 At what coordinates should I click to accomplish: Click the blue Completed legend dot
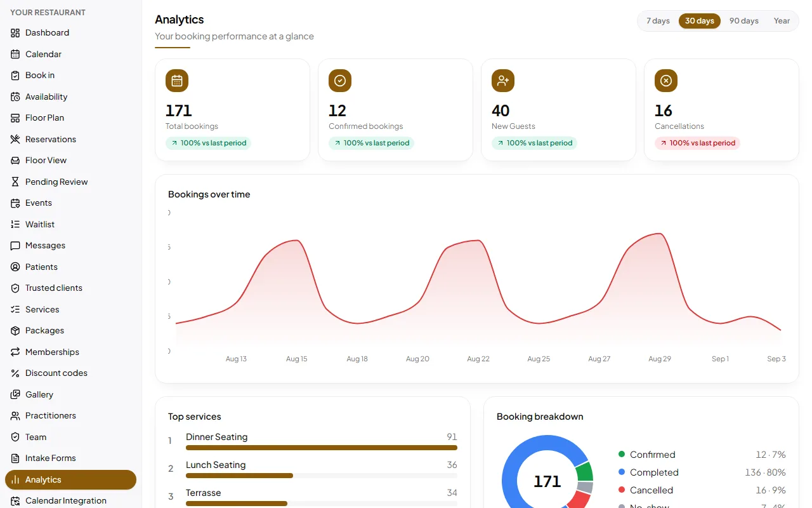[x=622, y=472]
